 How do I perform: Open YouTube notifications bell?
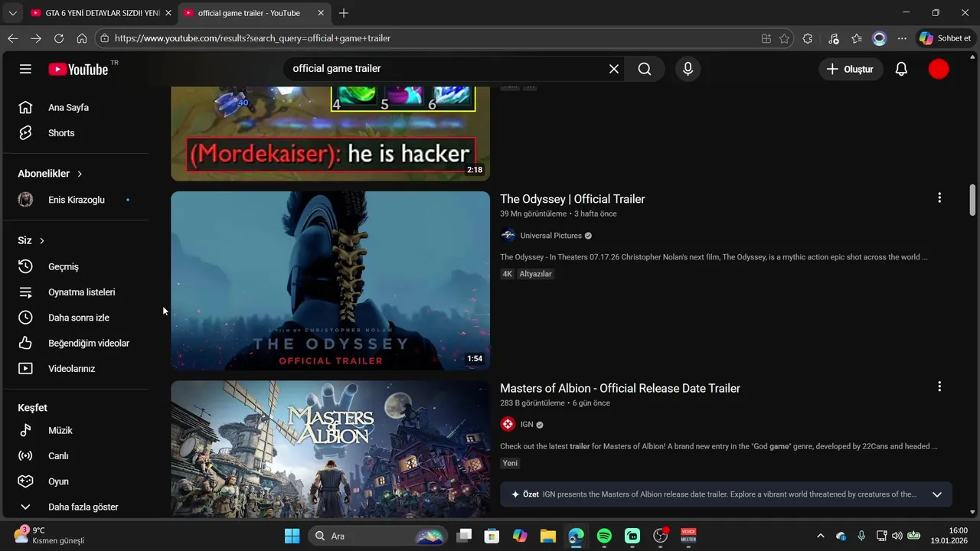[901, 69]
